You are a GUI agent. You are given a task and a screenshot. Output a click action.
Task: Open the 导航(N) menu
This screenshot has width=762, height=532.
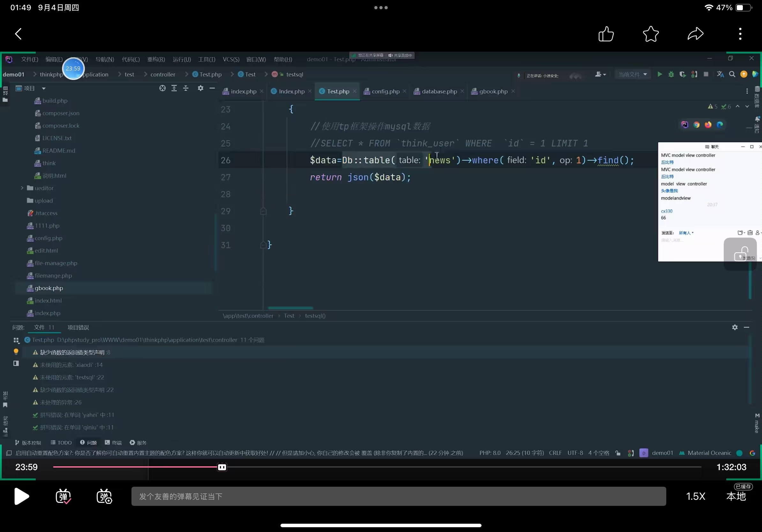point(105,59)
